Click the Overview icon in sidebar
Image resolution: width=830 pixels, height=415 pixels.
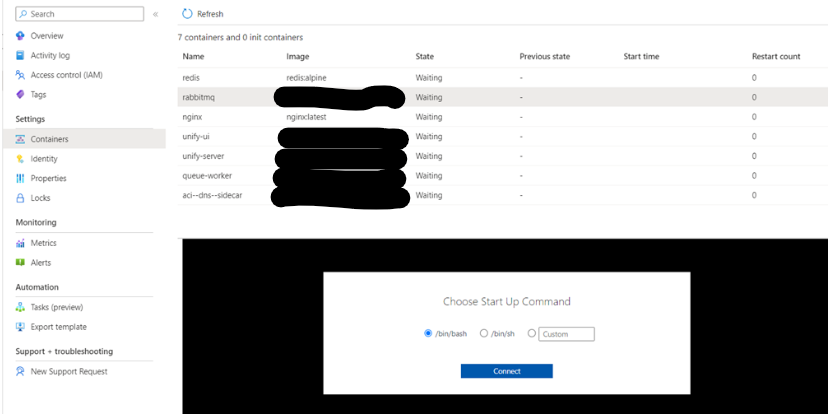(20, 36)
